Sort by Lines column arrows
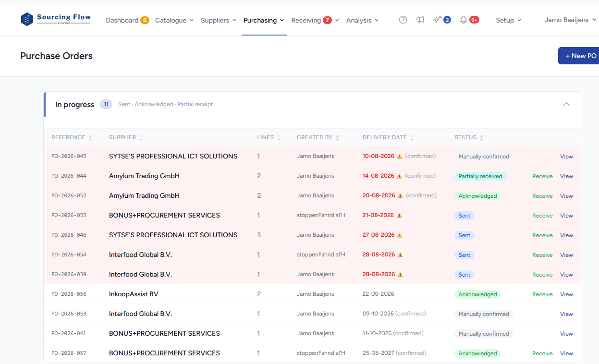The height and width of the screenshot is (364, 599). click(279, 137)
